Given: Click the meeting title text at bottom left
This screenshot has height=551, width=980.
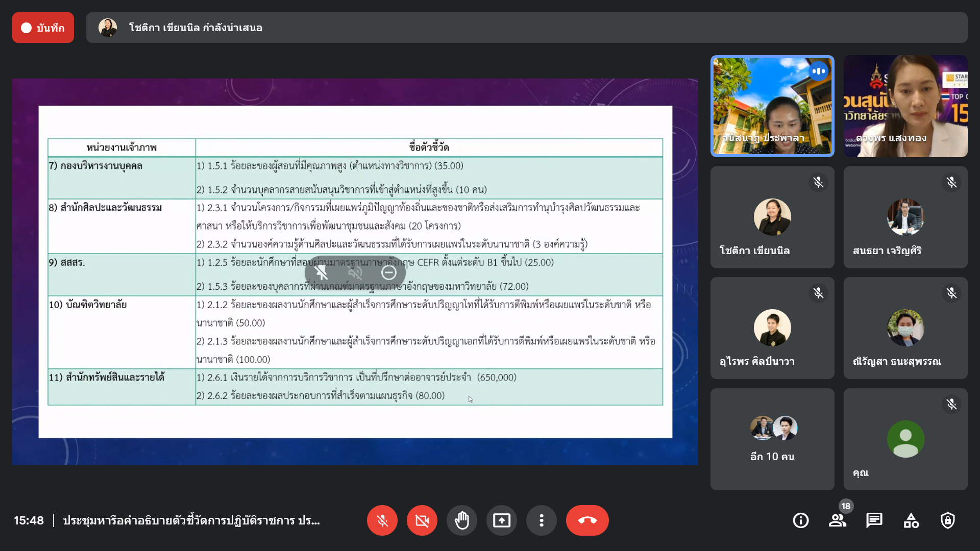Looking at the screenshot, I should tap(191, 520).
